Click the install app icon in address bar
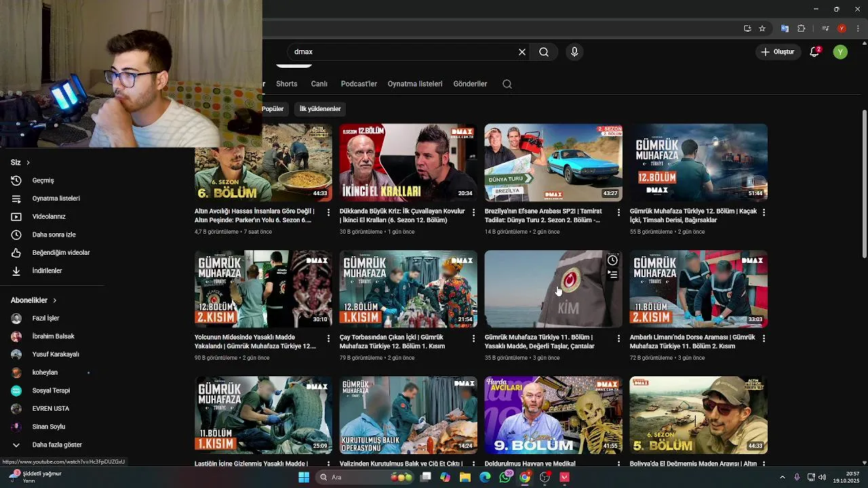The width and height of the screenshot is (868, 488). pos(747,28)
